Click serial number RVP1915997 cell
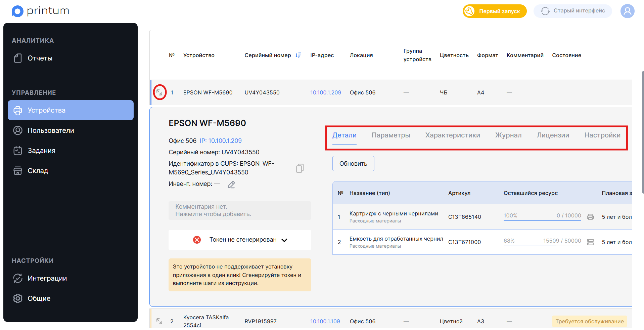 point(261,321)
